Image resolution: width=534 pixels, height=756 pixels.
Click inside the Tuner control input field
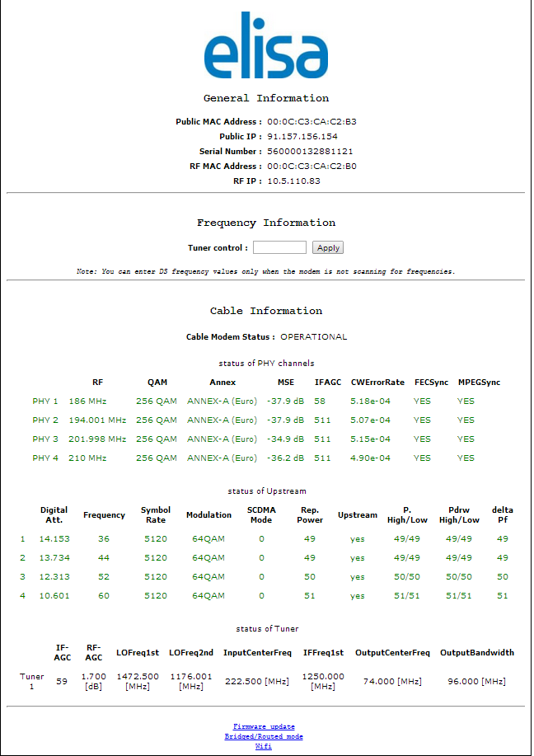279,247
